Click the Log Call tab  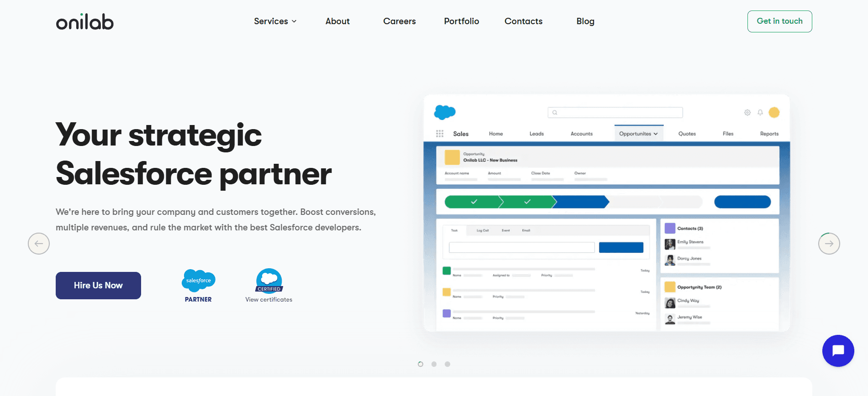[x=483, y=230]
